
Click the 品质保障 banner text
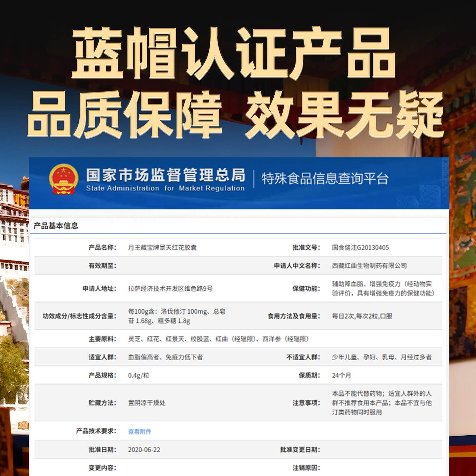tap(124, 114)
